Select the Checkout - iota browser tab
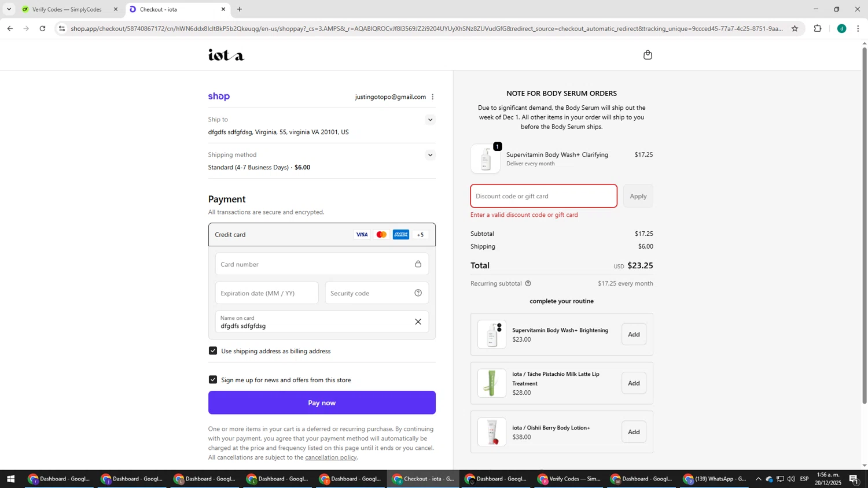 (178, 9)
